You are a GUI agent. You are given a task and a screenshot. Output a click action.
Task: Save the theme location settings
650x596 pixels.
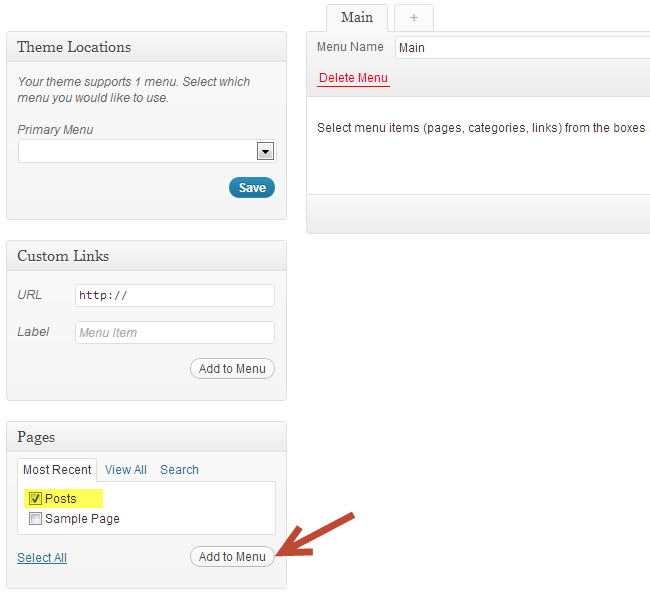point(252,187)
